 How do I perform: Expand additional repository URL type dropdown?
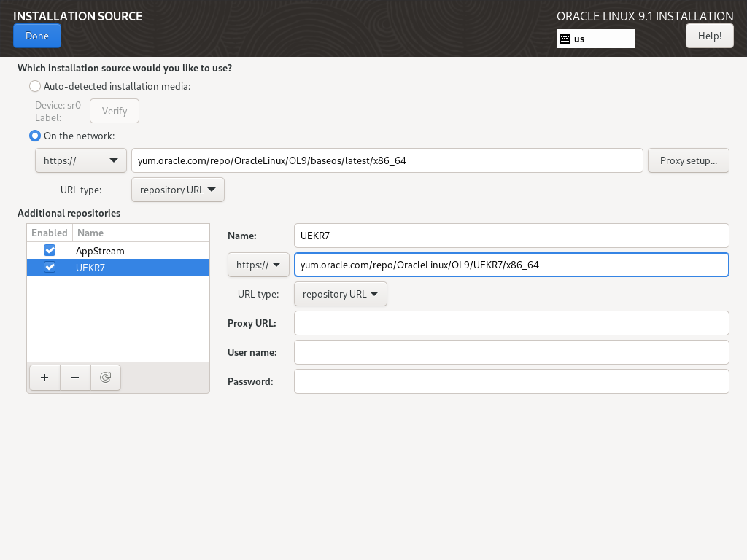341,294
